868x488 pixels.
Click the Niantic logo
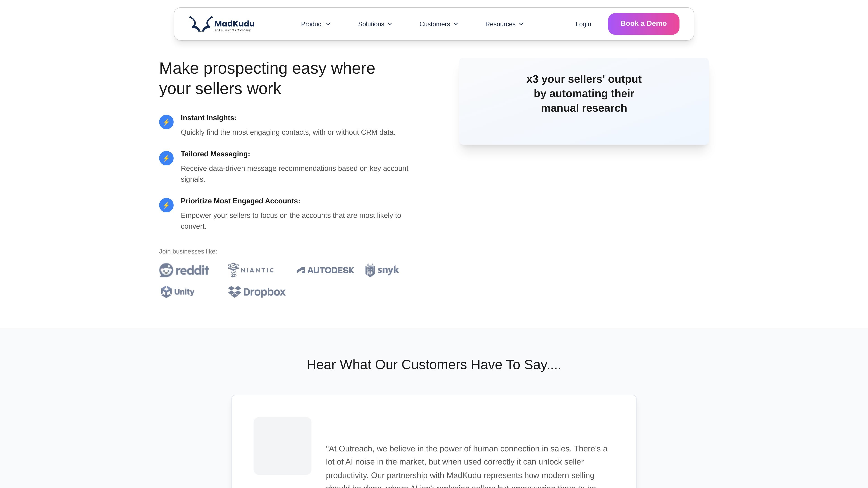pos(250,270)
